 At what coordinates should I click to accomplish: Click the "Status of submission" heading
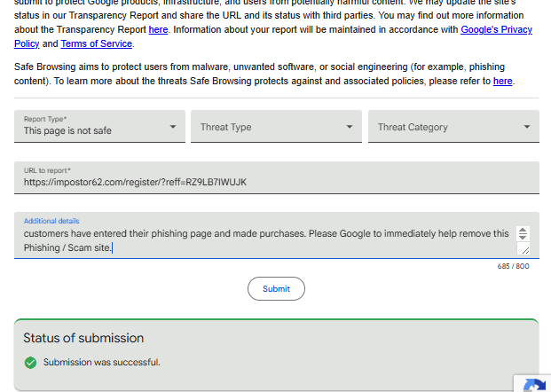click(x=83, y=338)
